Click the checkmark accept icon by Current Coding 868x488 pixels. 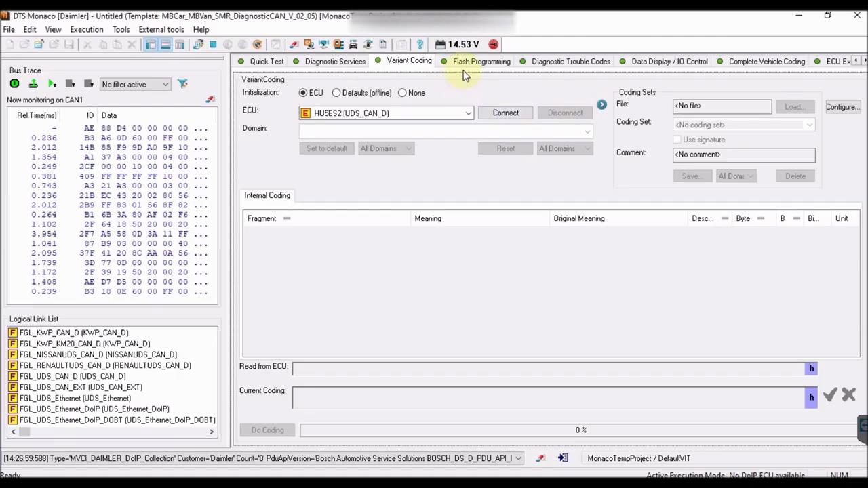coord(830,394)
